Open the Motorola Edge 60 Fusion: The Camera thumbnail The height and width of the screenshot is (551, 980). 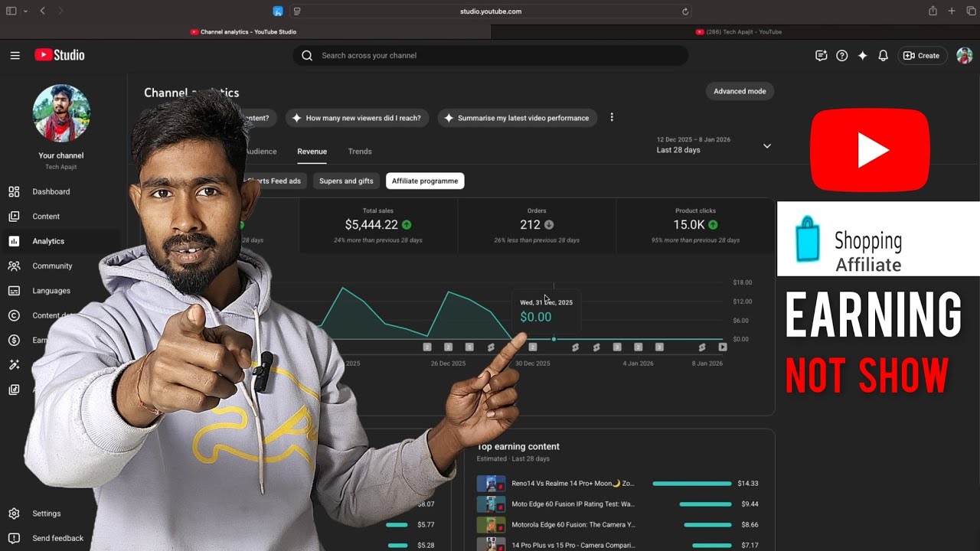(491, 525)
